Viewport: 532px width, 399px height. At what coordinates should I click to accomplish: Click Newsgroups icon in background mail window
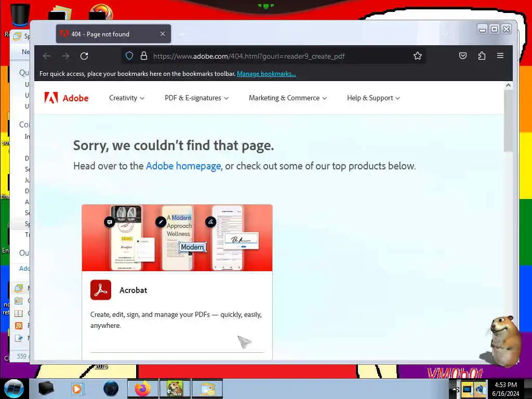tap(19, 338)
